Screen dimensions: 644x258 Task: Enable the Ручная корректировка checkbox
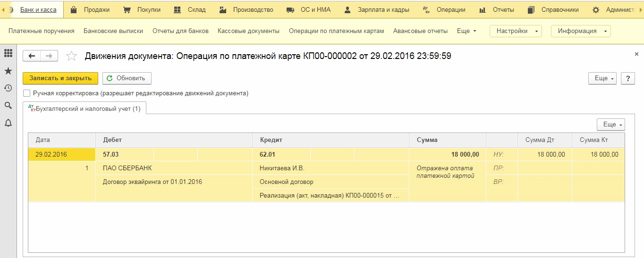[27, 93]
